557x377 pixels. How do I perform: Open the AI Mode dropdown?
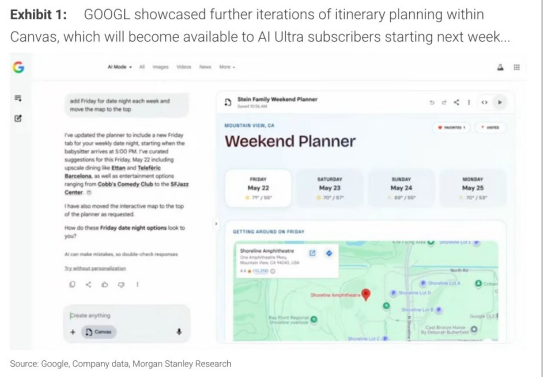(120, 67)
